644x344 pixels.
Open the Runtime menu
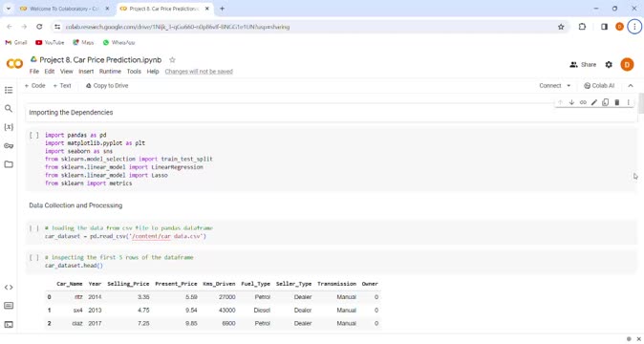coord(110,72)
